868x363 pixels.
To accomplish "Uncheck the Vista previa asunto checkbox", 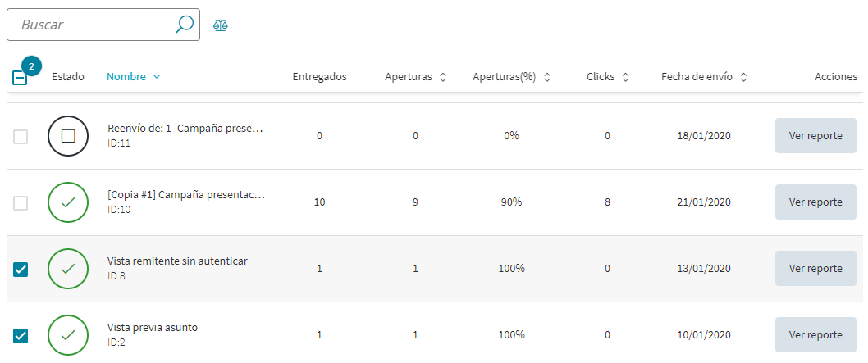I will pyautogui.click(x=21, y=335).
